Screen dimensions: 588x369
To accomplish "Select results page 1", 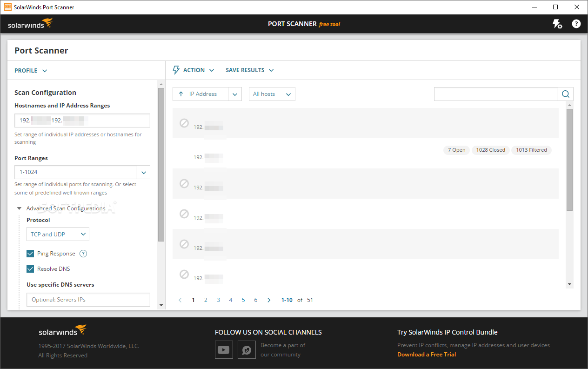I will coord(193,300).
